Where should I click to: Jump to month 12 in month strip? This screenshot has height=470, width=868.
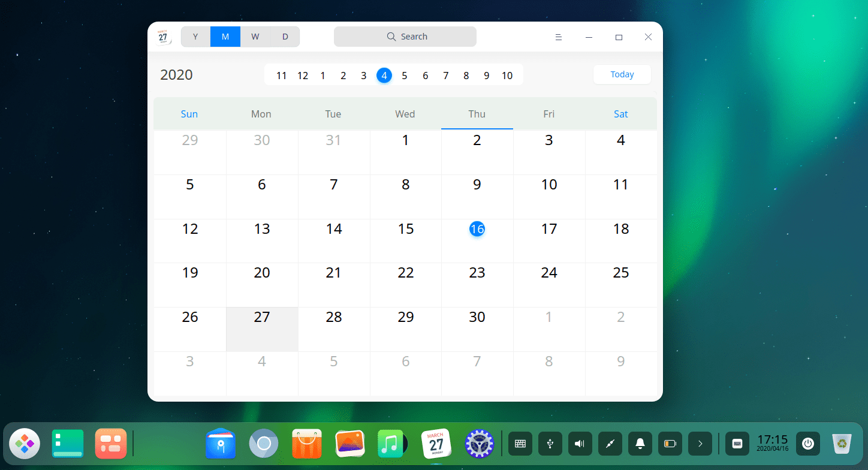[x=303, y=76]
